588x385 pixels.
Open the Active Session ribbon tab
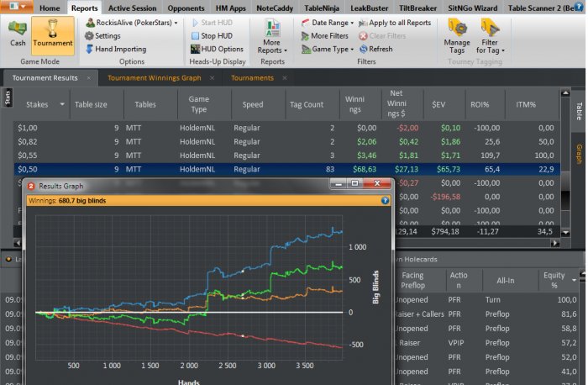point(132,8)
